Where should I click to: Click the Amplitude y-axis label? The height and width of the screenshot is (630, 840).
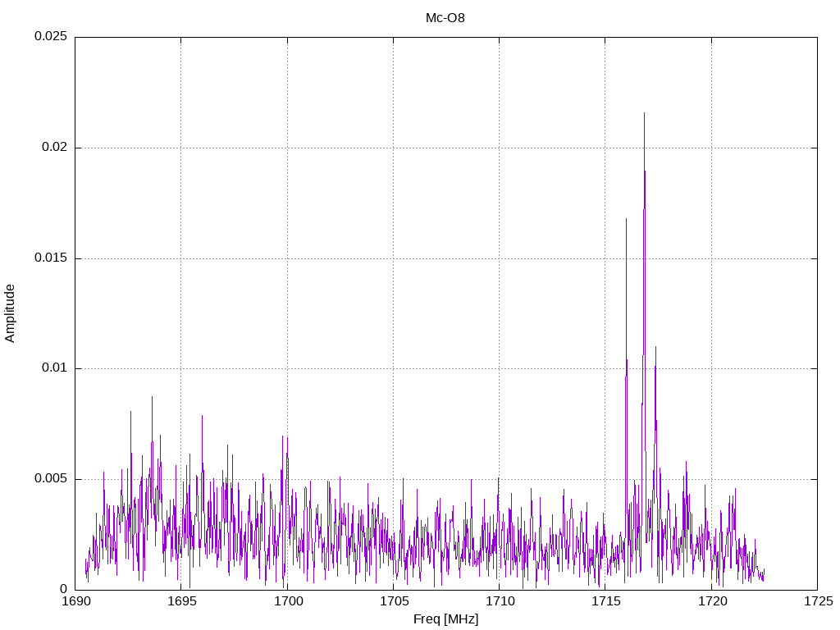[x=11, y=313]
